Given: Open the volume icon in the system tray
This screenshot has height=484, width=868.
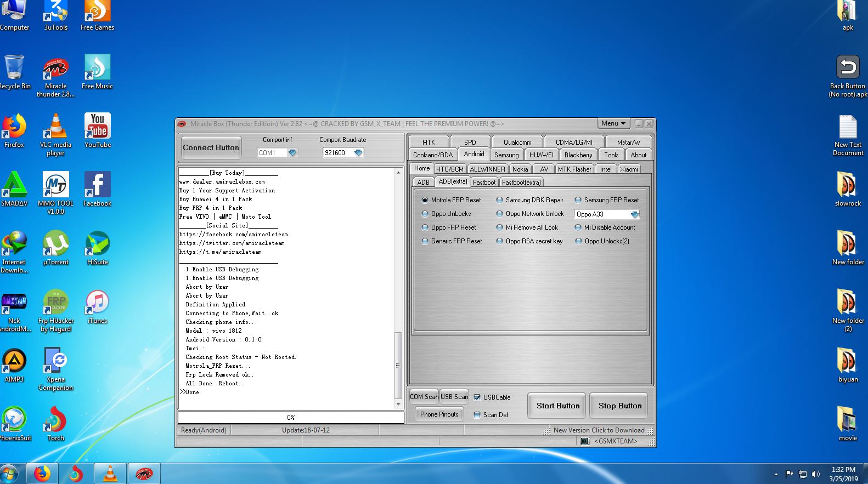Looking at the screenshot, I should click(815, 474).
